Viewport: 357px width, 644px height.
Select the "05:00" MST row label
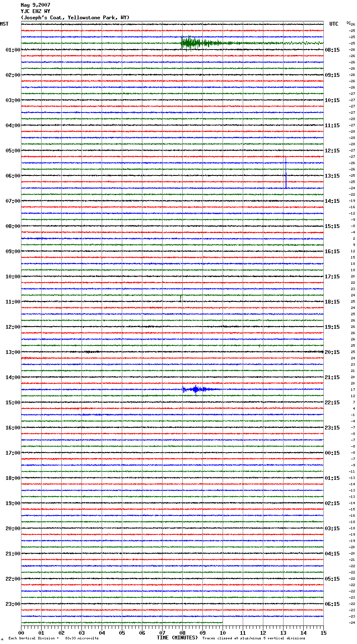[x=13, y=151]
